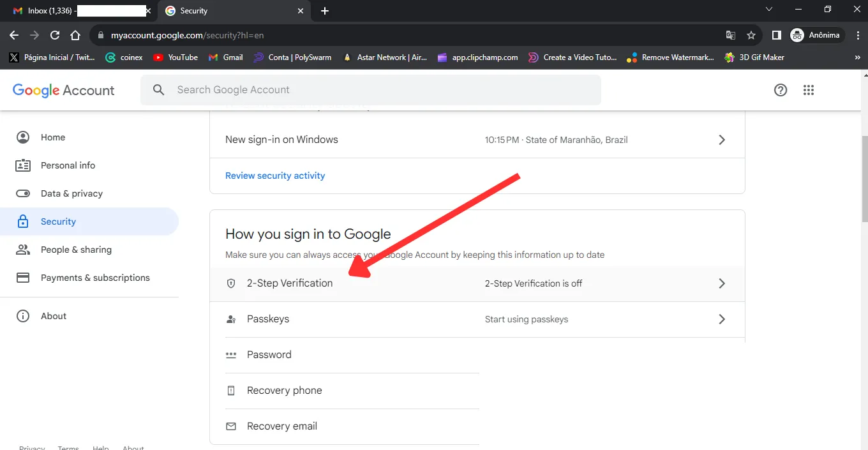Open the Terms footer link
868x450 pixels.
[68, 448]
